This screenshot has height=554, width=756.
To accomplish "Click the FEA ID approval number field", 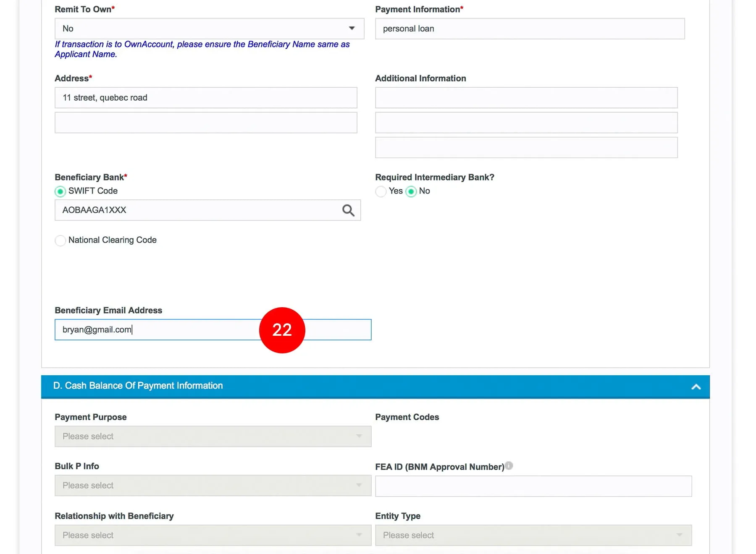I will pyautogui.click(x=533, y=486).
